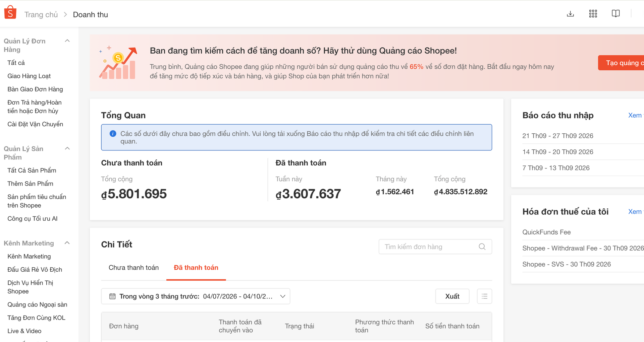Click calendar icon in date range

(112, 296)
